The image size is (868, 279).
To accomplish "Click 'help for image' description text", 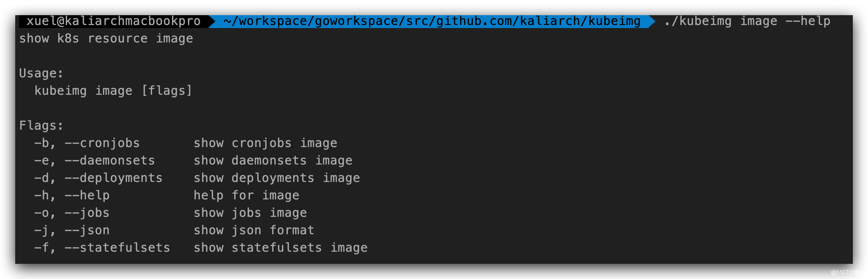I will [x=246, y=196].
